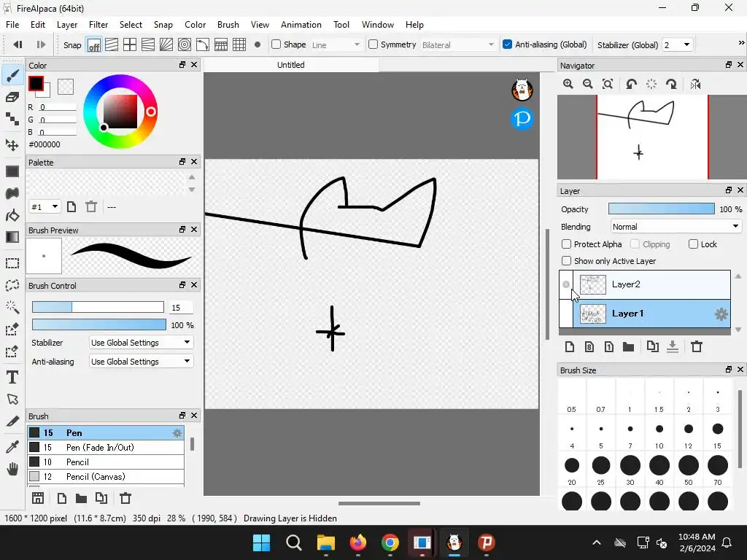747x560 pixels.
Task: Open Google Chrome from the taskbar
Action: [390, 542]
